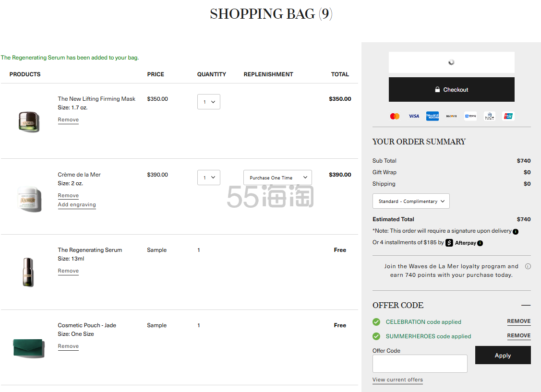Click the Regenerating Serum product thumbnail
541x392 pixels.
28,273
